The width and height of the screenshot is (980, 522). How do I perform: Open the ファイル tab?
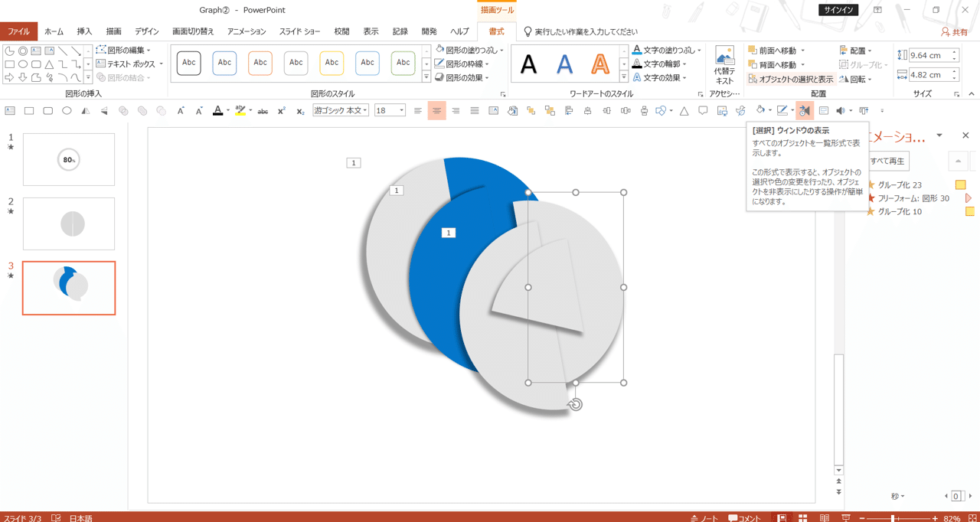[x=18, y=31]
